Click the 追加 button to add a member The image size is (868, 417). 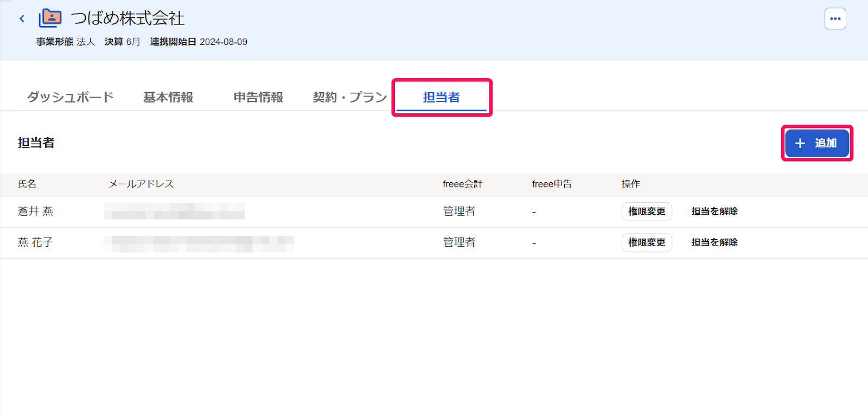coord(817,143)
